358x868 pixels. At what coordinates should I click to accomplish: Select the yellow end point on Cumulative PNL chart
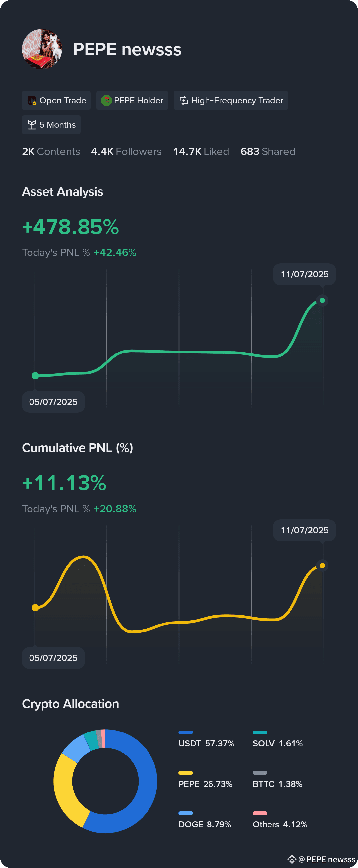[x=322, y=566]
